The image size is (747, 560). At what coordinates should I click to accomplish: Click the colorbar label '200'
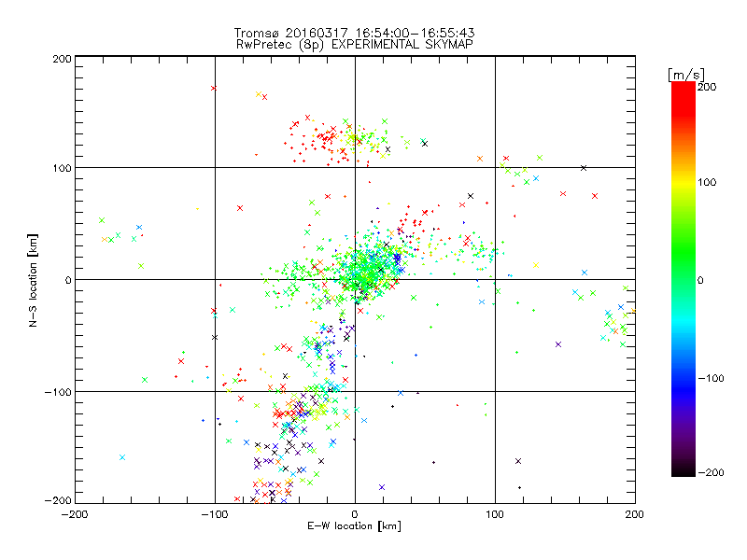pos(707,87)
